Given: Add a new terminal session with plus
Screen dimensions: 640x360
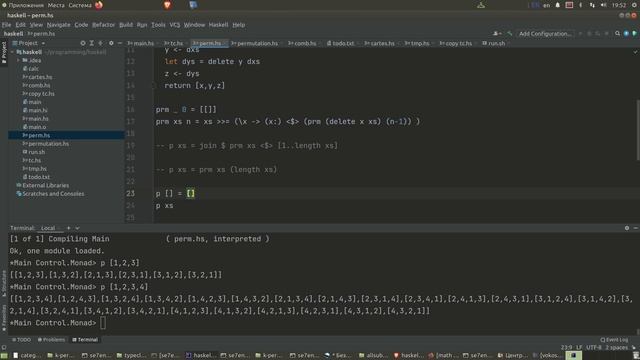Looking at the screenshot, I should pyautogui.click(x=69, y=228).
